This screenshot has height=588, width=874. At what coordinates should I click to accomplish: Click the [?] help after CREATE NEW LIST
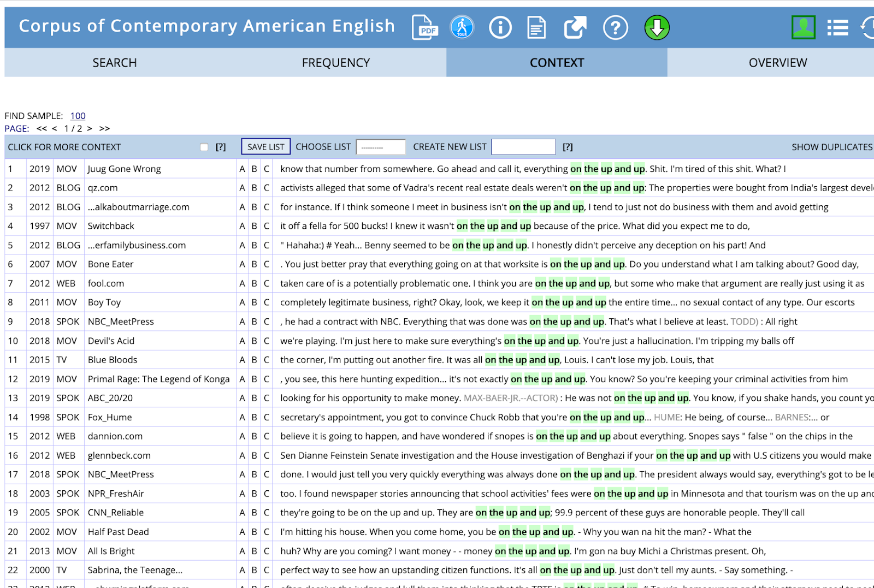pyautogui.click(x=568, y=147)
